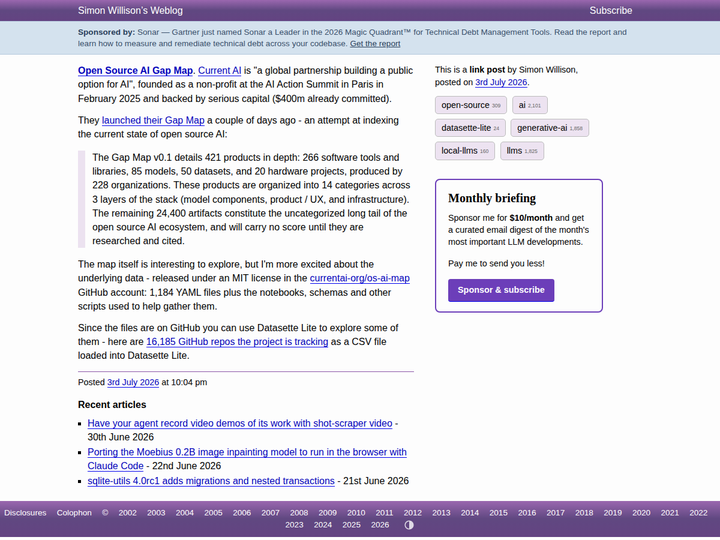
Task: Open launched their Gap Map link
Action: pyautogui.click(x=153, y=120)
